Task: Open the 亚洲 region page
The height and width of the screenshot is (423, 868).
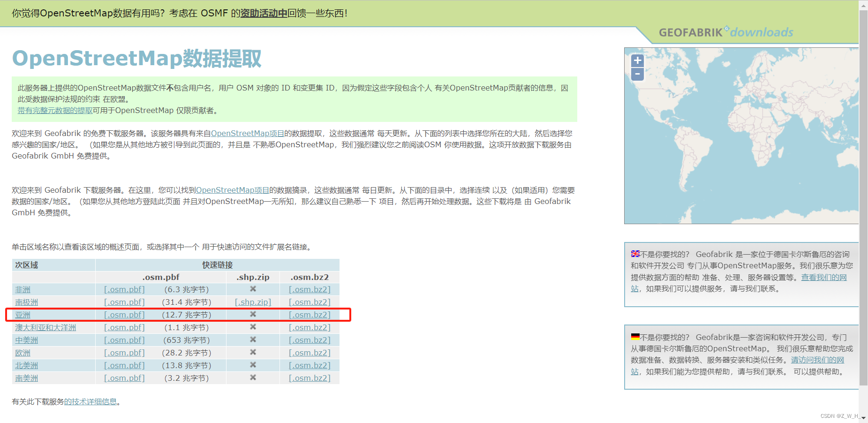Action: (23, 315)
